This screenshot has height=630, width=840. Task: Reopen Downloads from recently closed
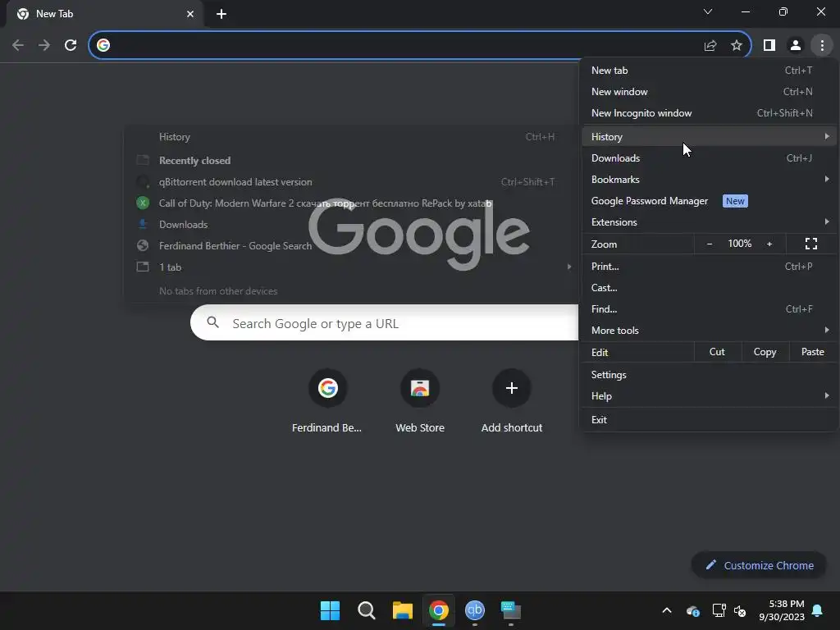tap(351, 225)
